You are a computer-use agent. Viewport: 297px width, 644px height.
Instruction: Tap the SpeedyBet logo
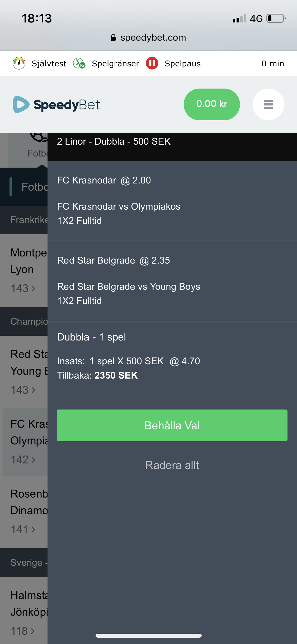(x=56, y=105)
